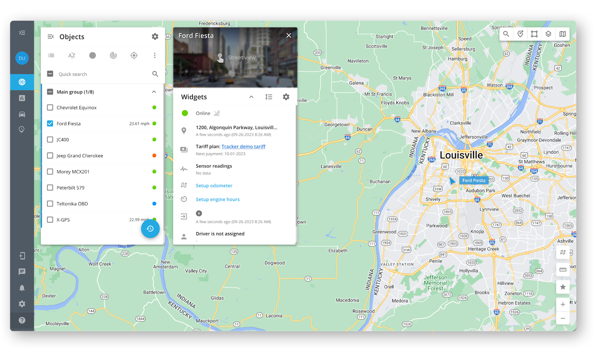Check the X-GPS checkbox
This screenshot has height=364, width=607.
pos(50,220)
